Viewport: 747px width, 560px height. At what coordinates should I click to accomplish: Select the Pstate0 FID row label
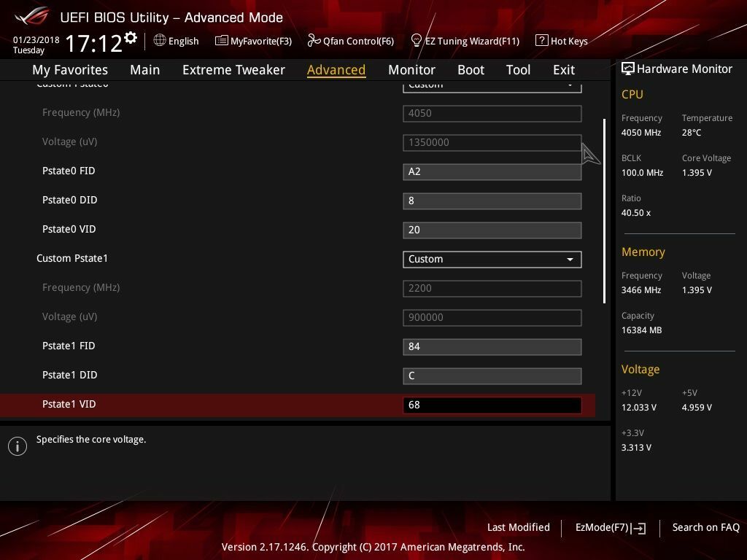[x=69, y=171]
